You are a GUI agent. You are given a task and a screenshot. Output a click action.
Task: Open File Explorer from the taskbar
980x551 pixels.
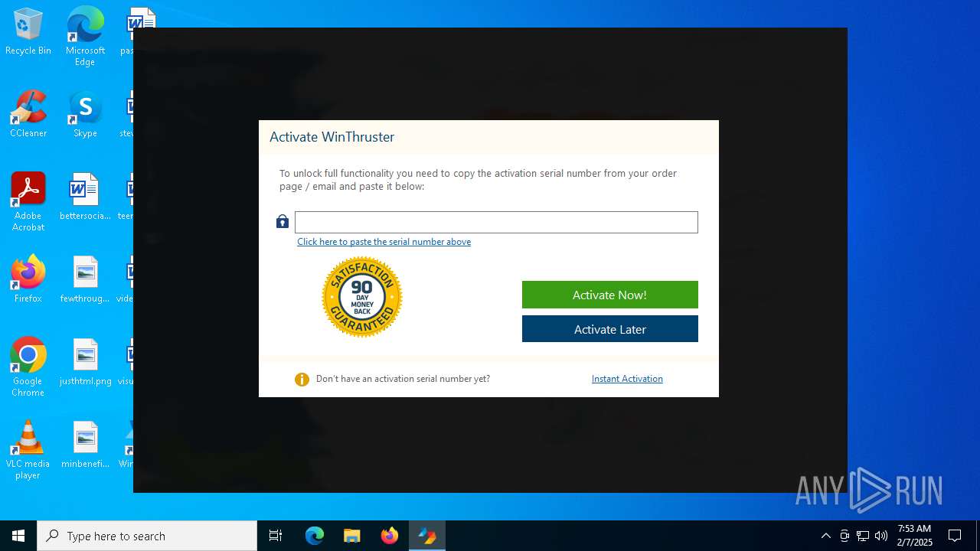pyautogui.click(x=352, y=536)
